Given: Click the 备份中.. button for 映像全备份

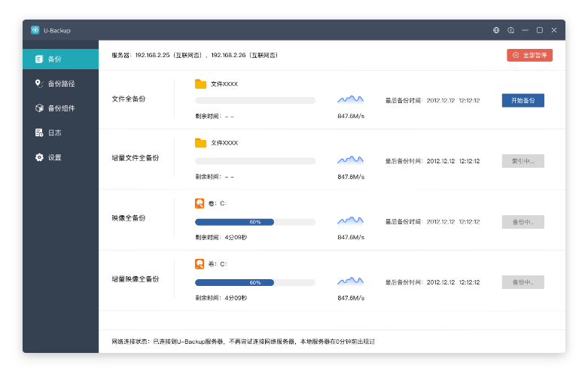Looking at the screenshot, I should pyautogui.click(x=522, y=222).
